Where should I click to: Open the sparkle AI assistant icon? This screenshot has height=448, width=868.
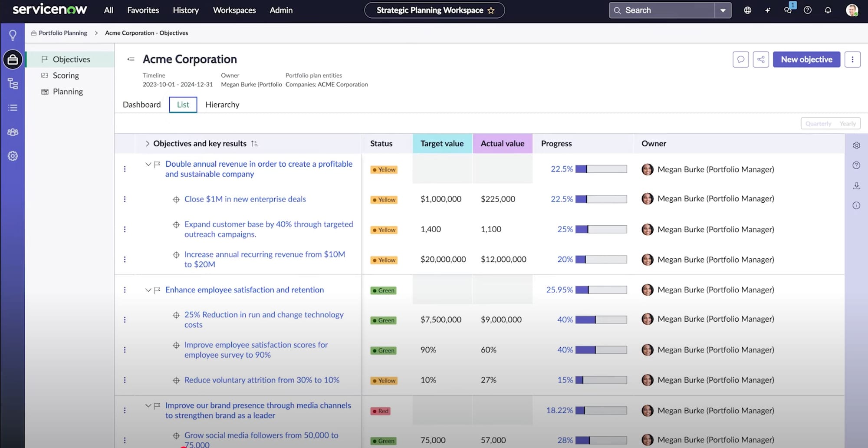click(767, 10)
